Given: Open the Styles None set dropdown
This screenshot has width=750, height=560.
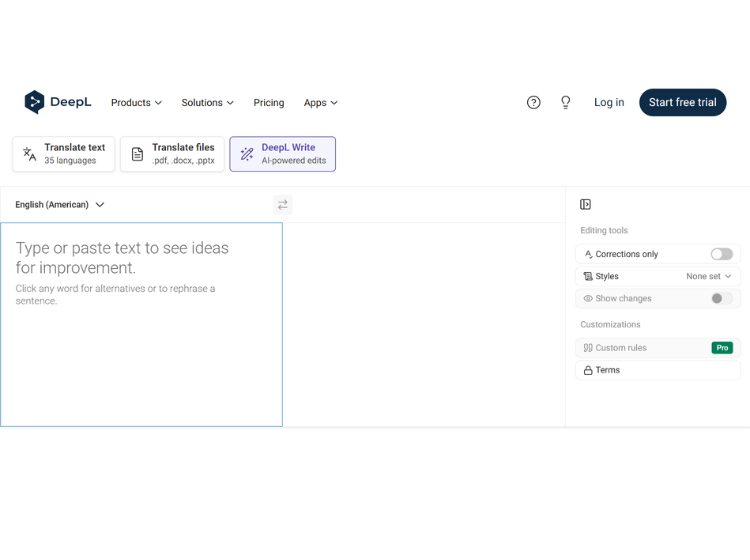Looking at the screenshot, I should [x=708, y=276].
